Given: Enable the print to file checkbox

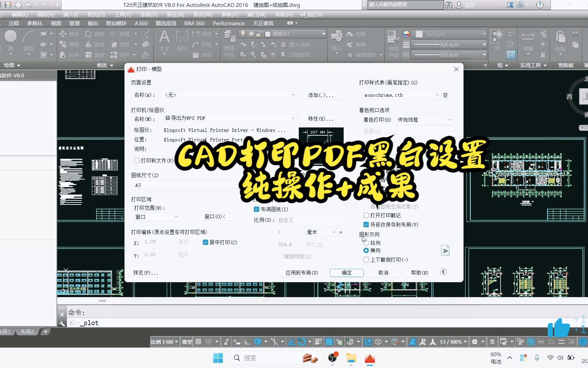Looking at the screenshot, I should pos(137,160).
